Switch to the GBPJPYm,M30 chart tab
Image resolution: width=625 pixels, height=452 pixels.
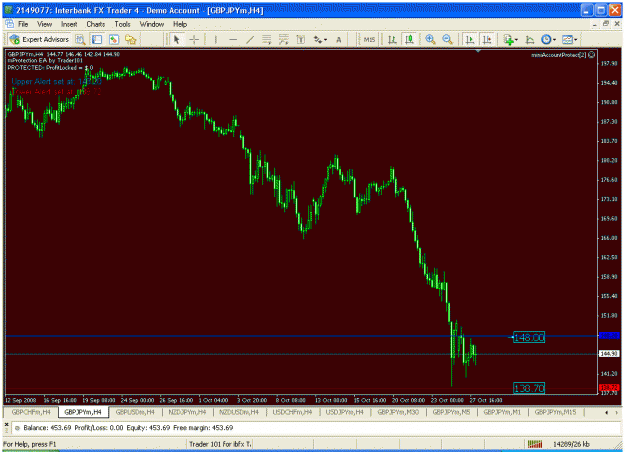(398, 412)
